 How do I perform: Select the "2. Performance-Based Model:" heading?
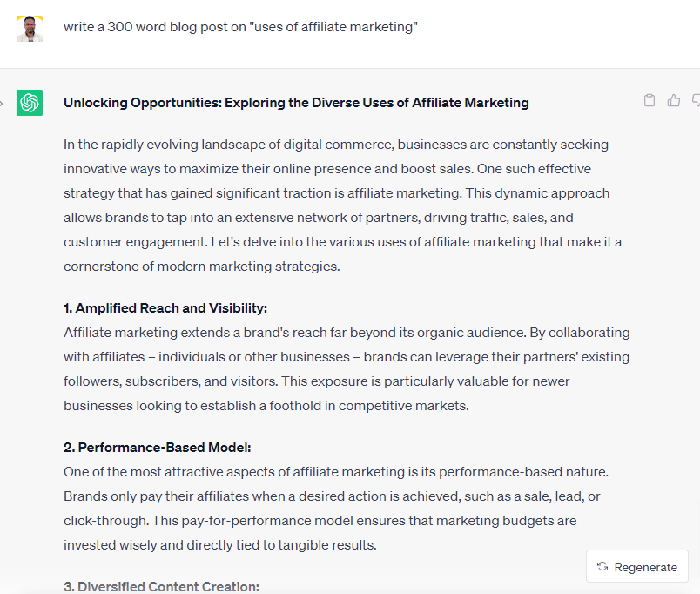click(158, 448)
